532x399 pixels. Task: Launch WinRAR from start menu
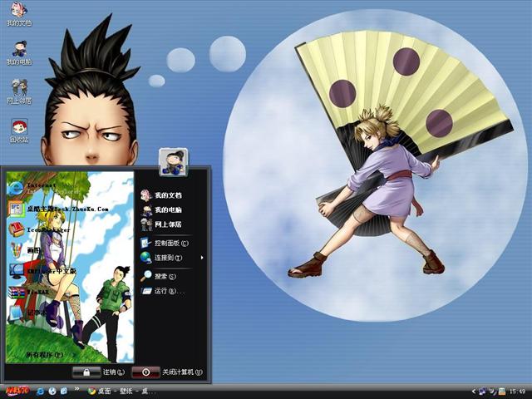click(29, 292)
